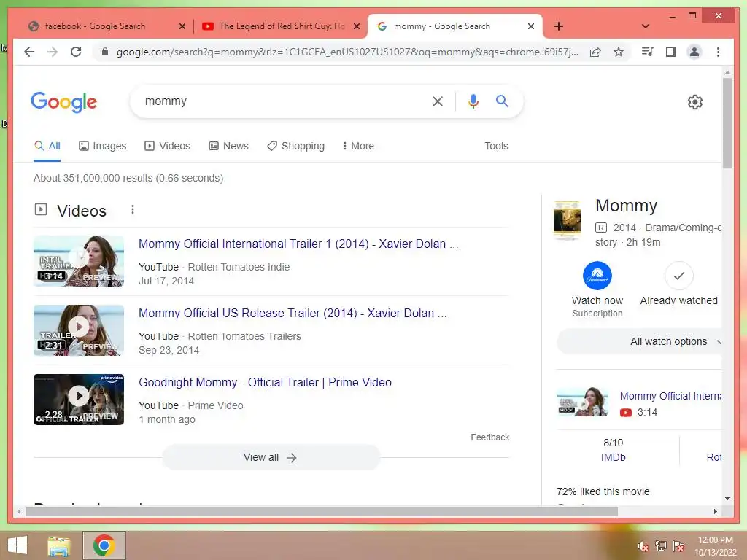
Task: Click the share page icon in address bar
Action: 595,52
